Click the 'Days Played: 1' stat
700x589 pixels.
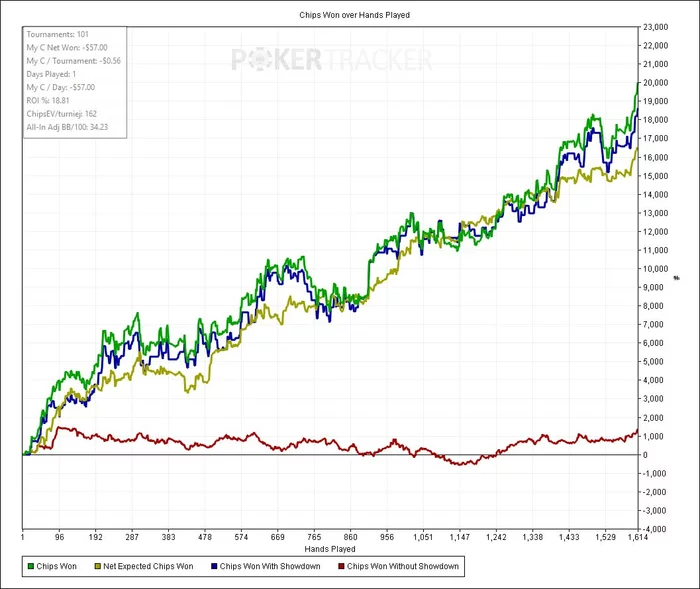[x=51, y=74]
